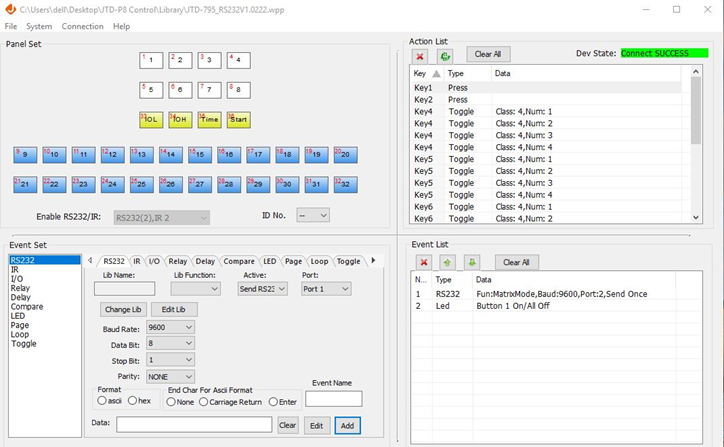This screenshot has width=724, height=447.
Task: Select Carriage Return end char option
Action: point(204,402)
